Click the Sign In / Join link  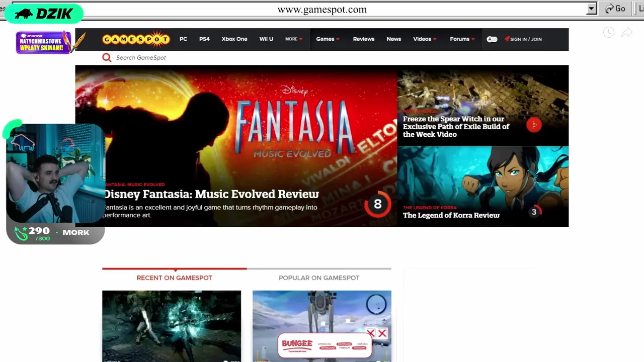(x=526, y=39)
